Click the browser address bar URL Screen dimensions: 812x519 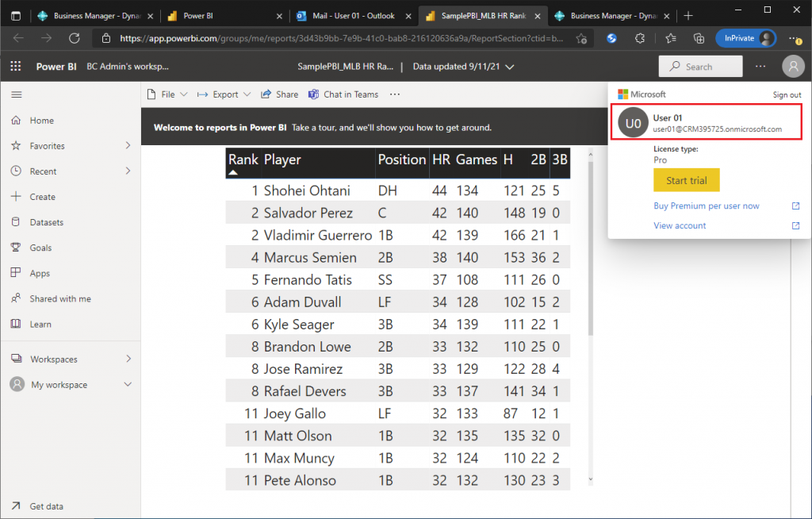(341, 38)
